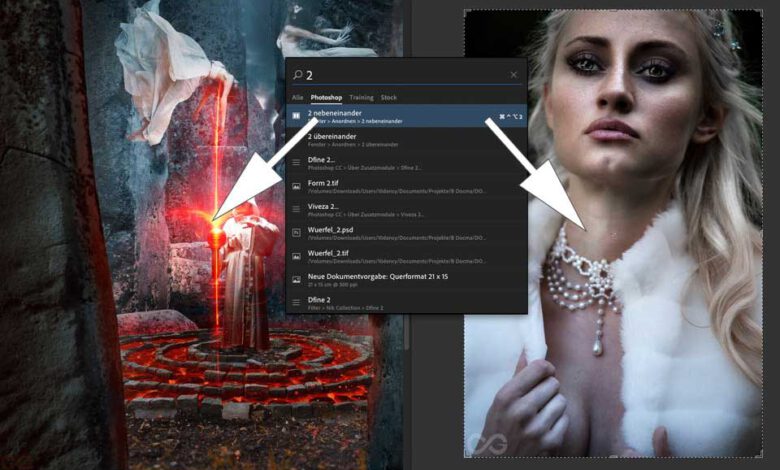The image size is (780, 470).
Task: Switch to the Training tab
Action: [x=361, y=97]
